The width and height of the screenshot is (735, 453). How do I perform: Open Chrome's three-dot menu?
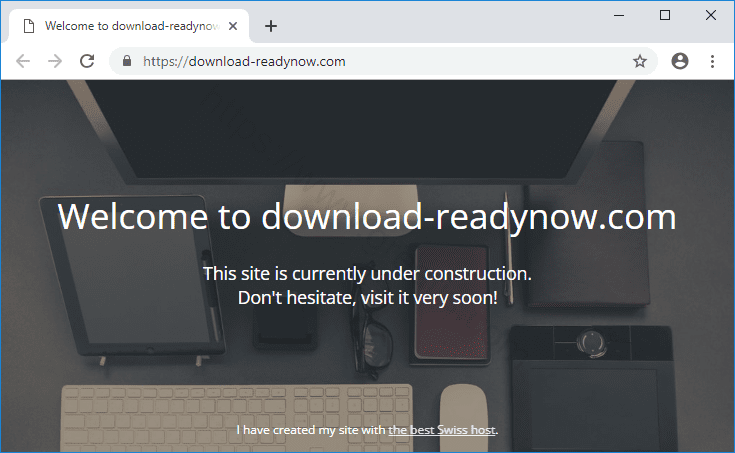pyautogui.click(x=712, y=61)
